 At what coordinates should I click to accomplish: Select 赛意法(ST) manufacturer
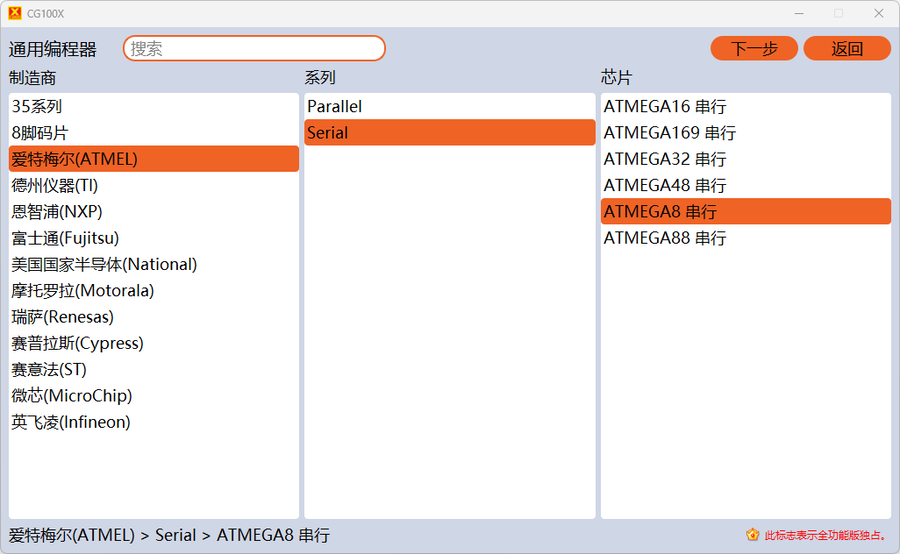pyautogui.click(x=49, y=370)
